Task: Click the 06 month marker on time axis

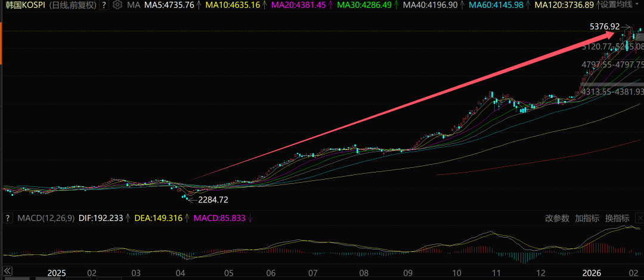Action: coord(271,273)
